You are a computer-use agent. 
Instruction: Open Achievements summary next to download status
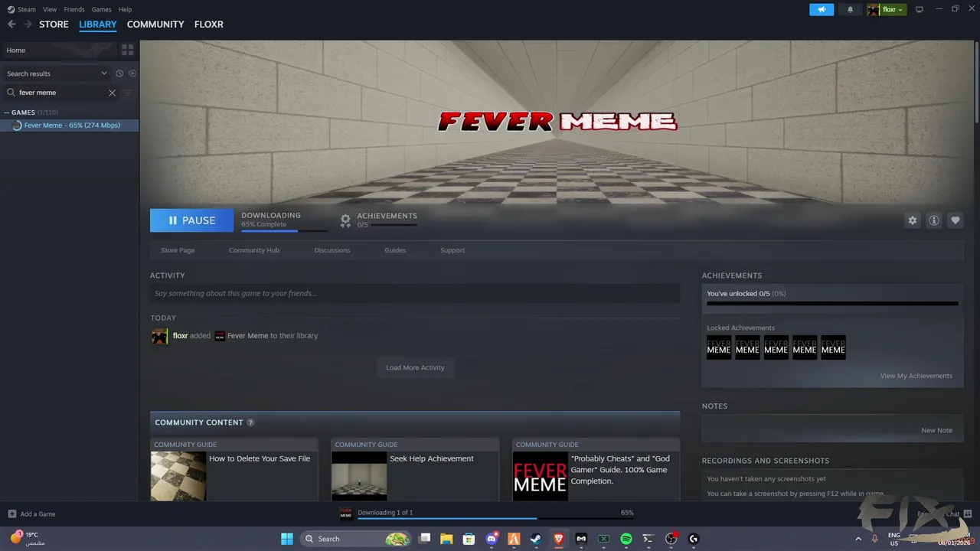[x=379, y=220]
